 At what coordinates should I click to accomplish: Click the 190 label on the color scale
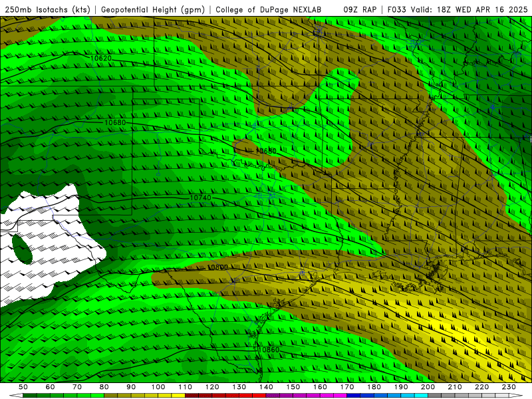coord(401,387)
